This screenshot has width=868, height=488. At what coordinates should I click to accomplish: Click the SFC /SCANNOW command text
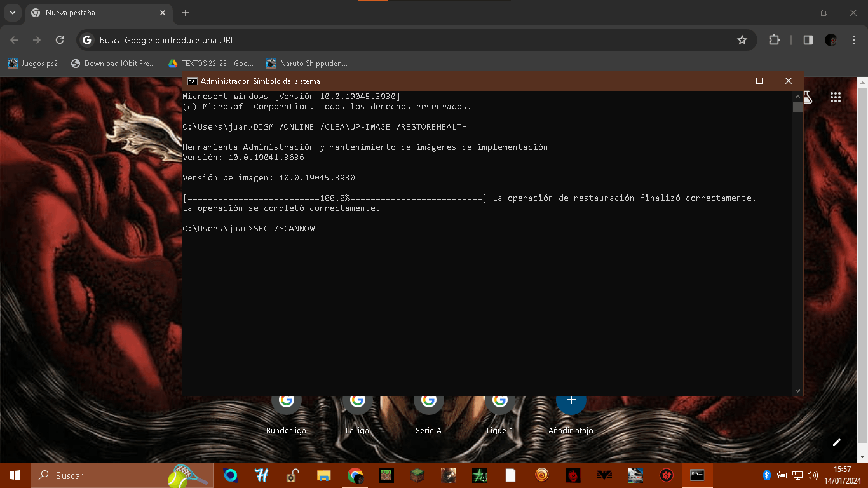point(284,228)
